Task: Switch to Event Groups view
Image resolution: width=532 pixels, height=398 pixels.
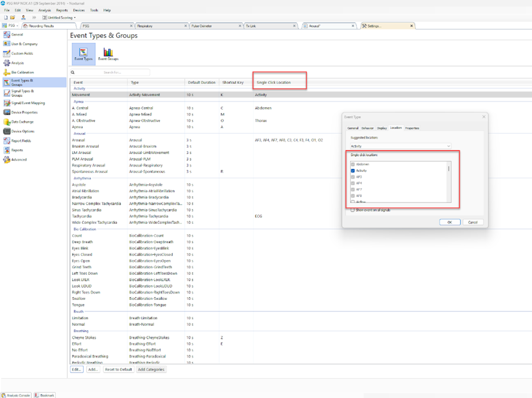Action: pyautogui.click(x=108, y=54)
